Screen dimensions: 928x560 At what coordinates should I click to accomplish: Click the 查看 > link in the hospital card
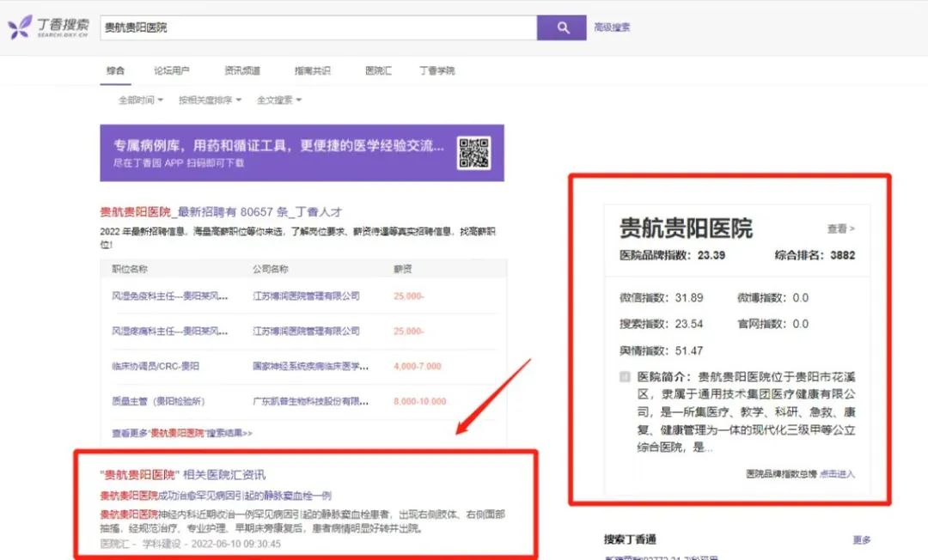(840, 228)
